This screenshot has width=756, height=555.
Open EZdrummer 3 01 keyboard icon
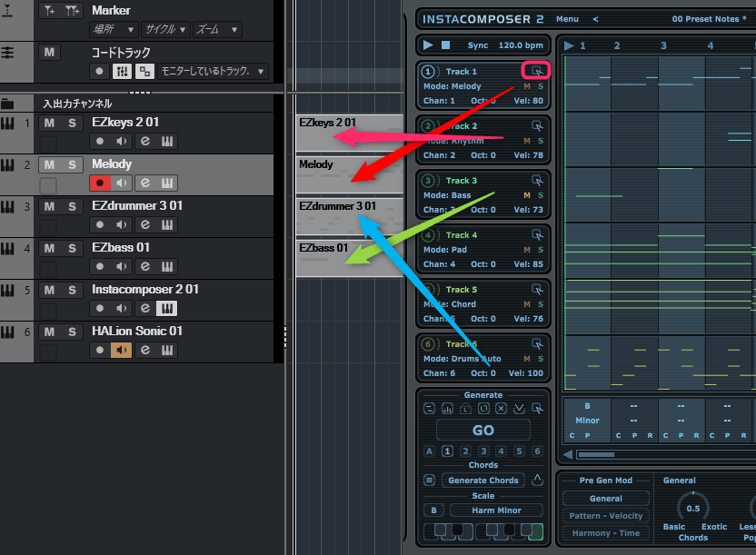coord(167,225)
